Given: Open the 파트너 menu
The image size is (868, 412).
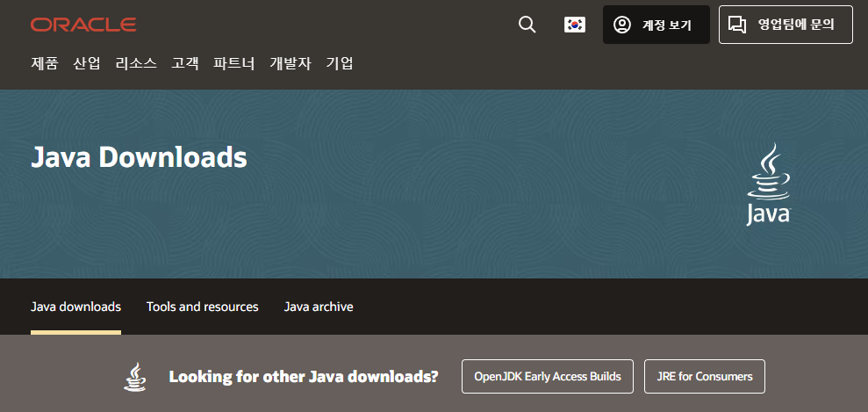Looking at the screenshot, I should coord(234,63).
